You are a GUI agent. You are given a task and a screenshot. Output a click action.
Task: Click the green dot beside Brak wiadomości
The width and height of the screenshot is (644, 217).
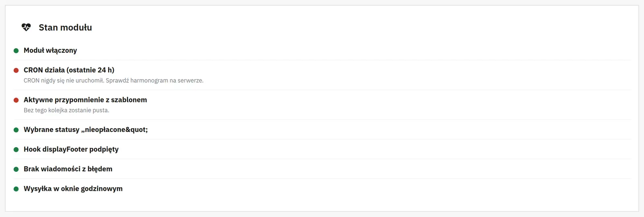click(x=16, y=169)
